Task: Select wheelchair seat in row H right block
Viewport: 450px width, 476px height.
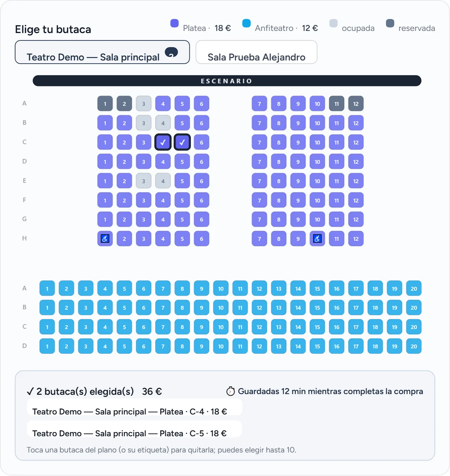Action: tap(317, 239)
